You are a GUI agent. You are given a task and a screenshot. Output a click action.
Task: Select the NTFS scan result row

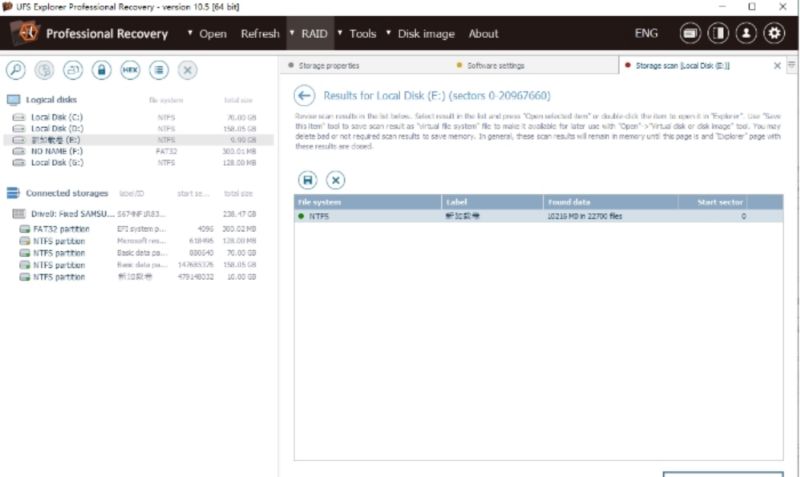538,216
